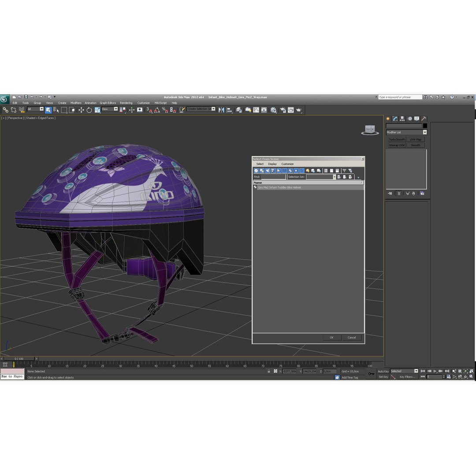The height and width of the screenshot is (476, 476).
Task: Toggle Angle Snap
Action: (x=157, y=110)
